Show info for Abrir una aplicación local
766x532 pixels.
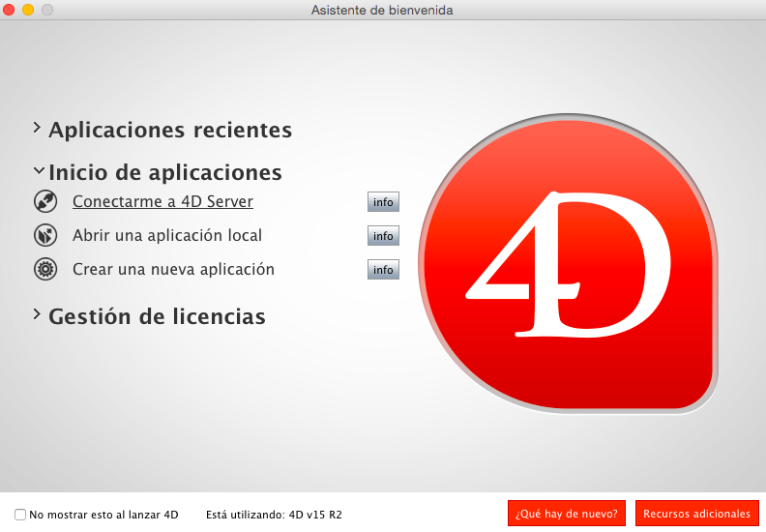pyautogui.click(x=384, y=235)
